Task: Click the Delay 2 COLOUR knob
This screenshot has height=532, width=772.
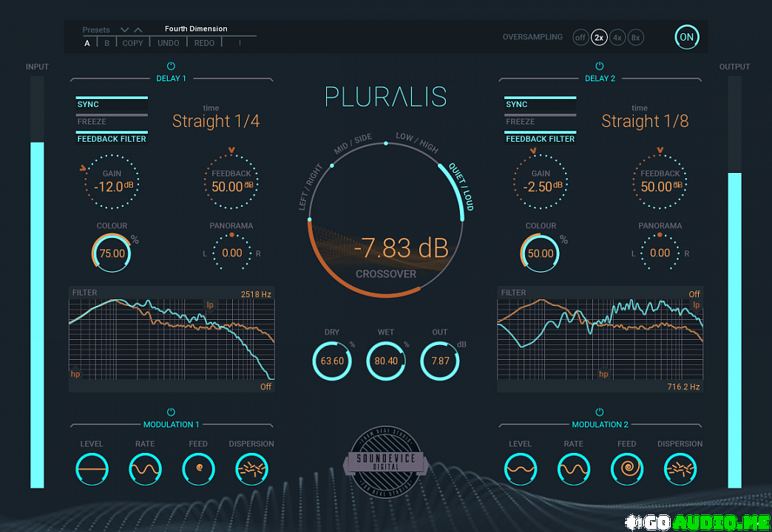Action: [541, 253]
